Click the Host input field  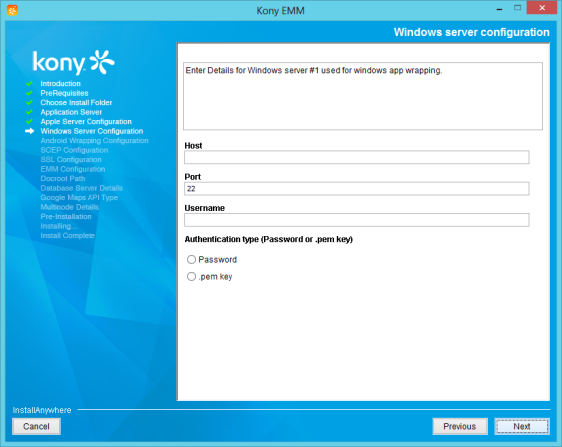pos(357,157)
